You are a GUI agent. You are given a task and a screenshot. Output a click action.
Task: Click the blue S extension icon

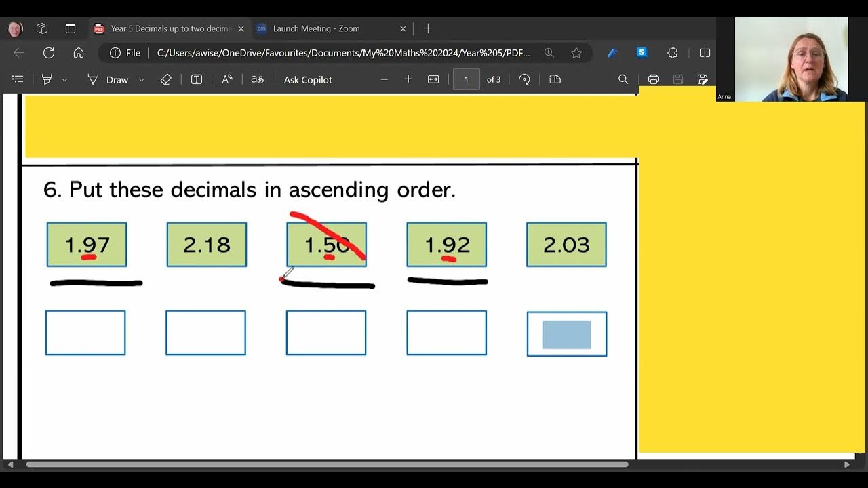pos(642,52)
